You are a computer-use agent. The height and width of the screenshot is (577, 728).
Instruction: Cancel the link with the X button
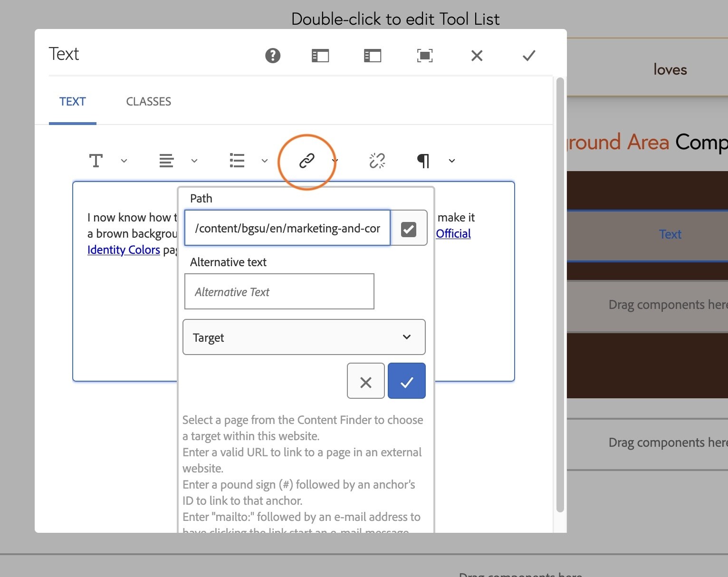point(366,381)
